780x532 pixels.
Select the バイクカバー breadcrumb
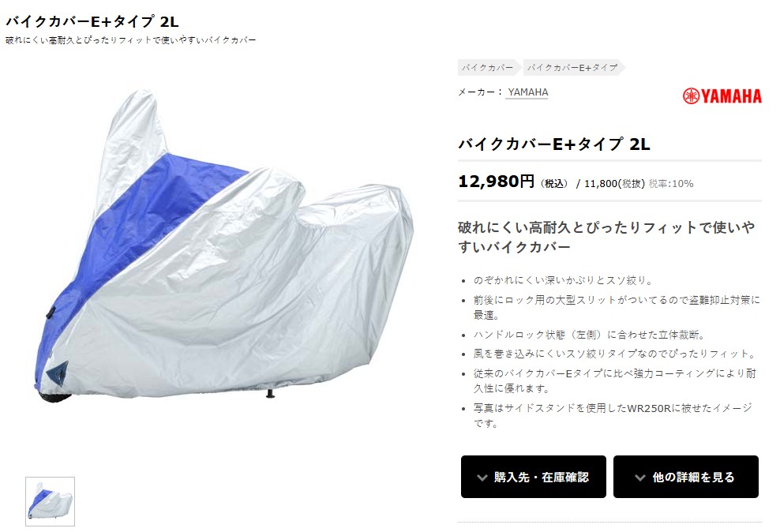[x=487, y=68]
